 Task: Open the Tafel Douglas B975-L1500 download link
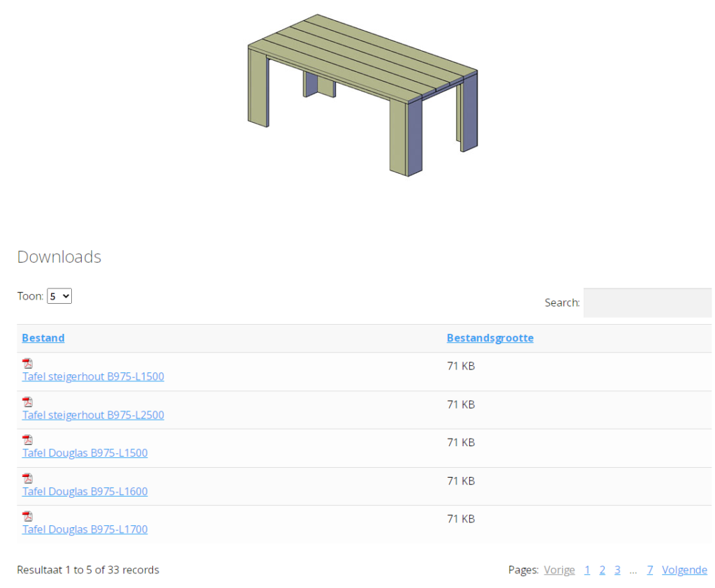(x=84, y=453)
